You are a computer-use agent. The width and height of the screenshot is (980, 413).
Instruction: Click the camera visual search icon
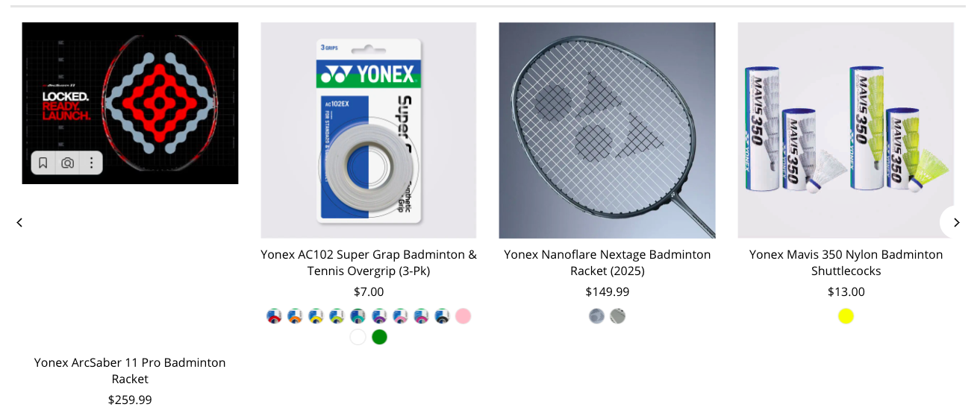coord(67,163)
